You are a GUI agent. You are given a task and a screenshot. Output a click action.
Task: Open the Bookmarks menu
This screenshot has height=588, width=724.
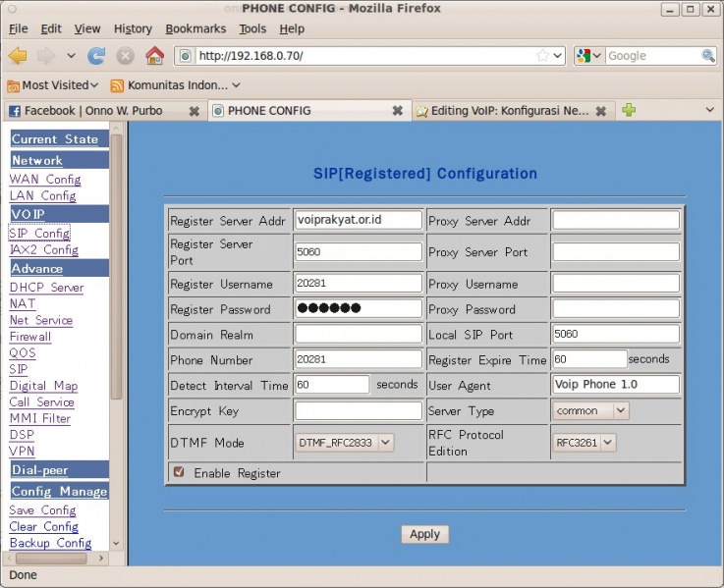pos(195,28)
